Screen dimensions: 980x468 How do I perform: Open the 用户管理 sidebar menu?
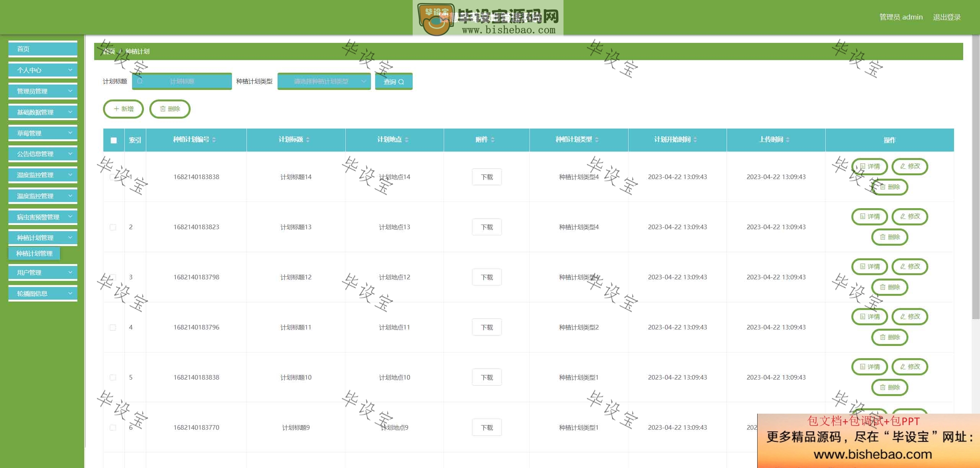[43, 272]
